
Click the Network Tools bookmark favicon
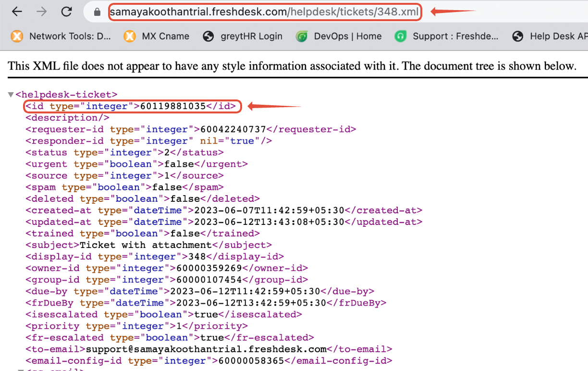[x=17, y=36]
